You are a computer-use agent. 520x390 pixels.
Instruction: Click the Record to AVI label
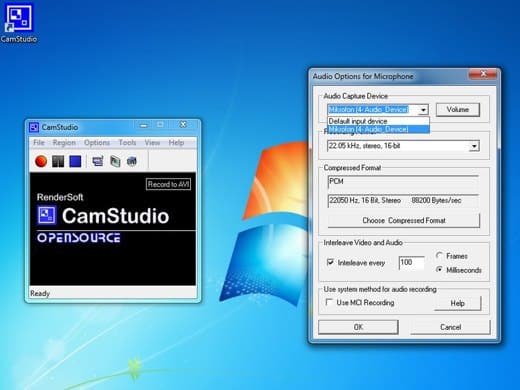168,184
